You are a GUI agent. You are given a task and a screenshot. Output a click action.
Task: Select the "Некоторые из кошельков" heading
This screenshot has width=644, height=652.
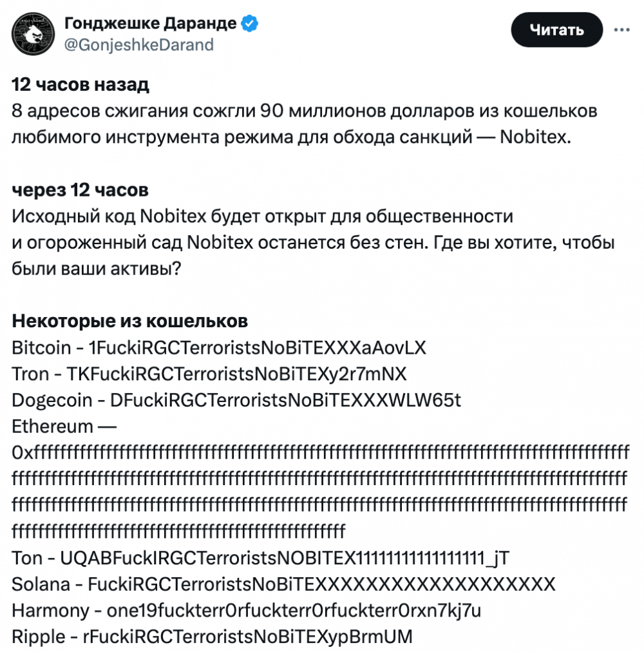pos(130,321)
